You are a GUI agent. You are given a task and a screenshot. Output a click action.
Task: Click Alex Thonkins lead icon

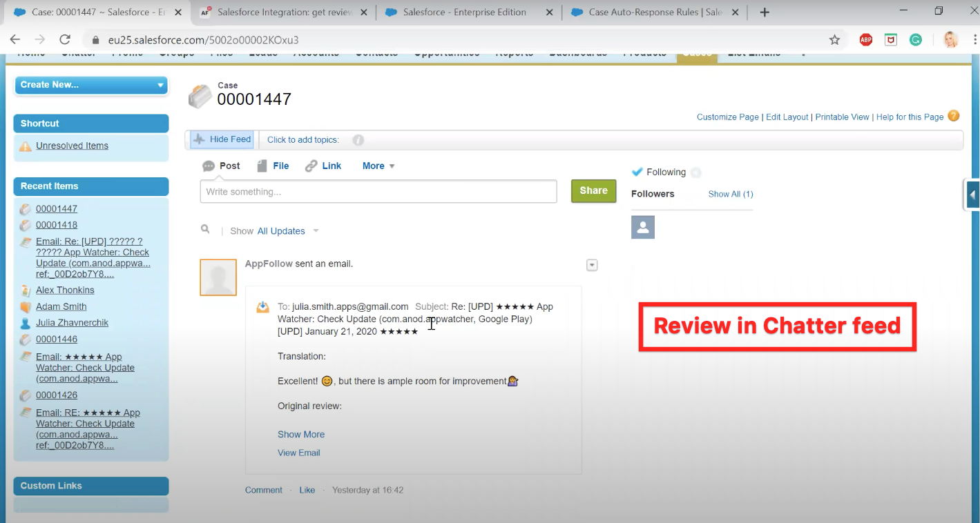26,290
